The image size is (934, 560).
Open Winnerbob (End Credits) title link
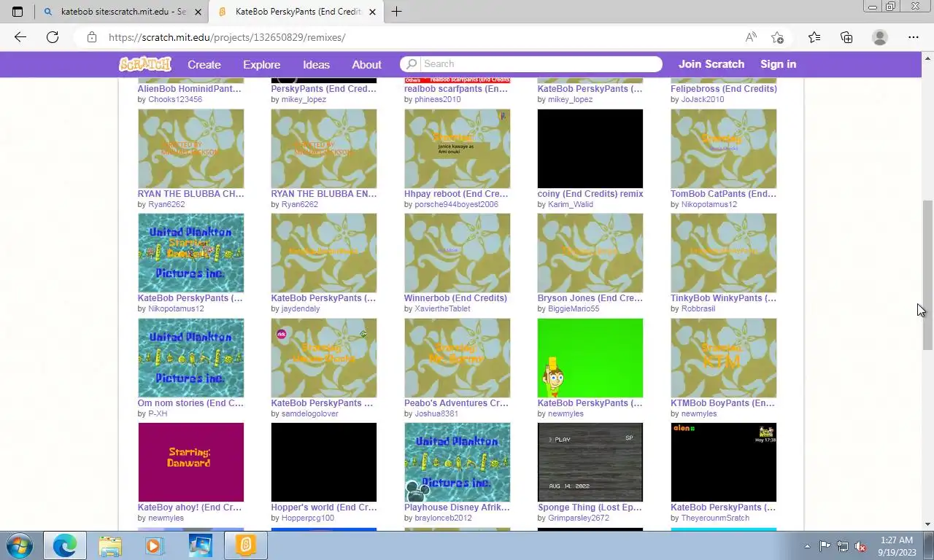point(455,298)
